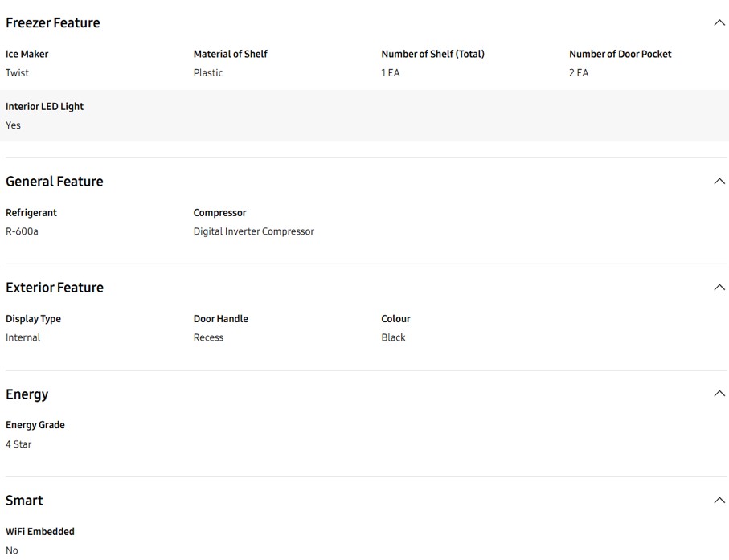Click the 4 Star energy grade value
The width and height of the screenshot is (729, 560).
[x=18, y=444]
